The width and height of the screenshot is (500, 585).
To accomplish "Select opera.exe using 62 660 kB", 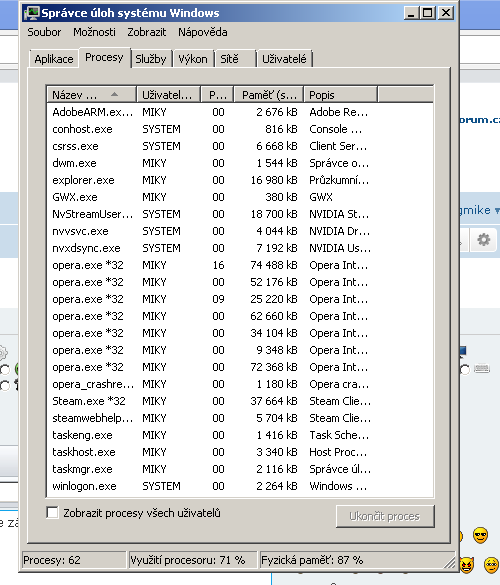I will point(240,316).
